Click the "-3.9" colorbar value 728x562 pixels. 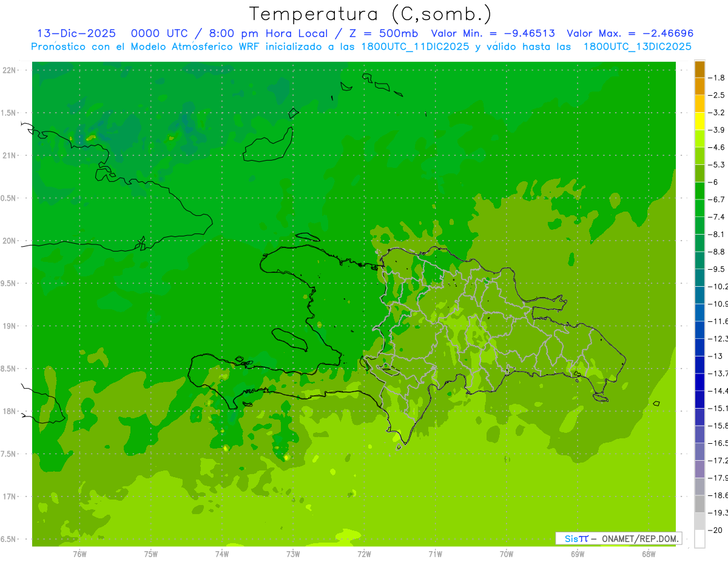(x=716, y=130)
